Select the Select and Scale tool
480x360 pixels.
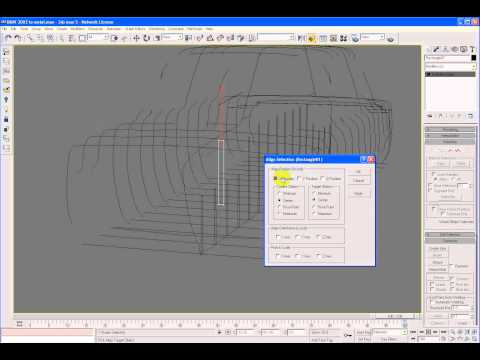point(157,38)
